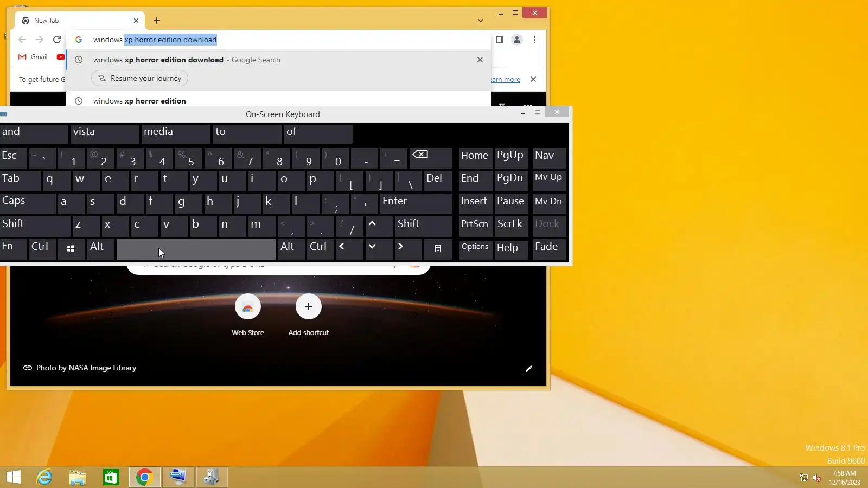868x488 pixels.
Task: Select 'vista' word prediction
Action: click(105, 133)
